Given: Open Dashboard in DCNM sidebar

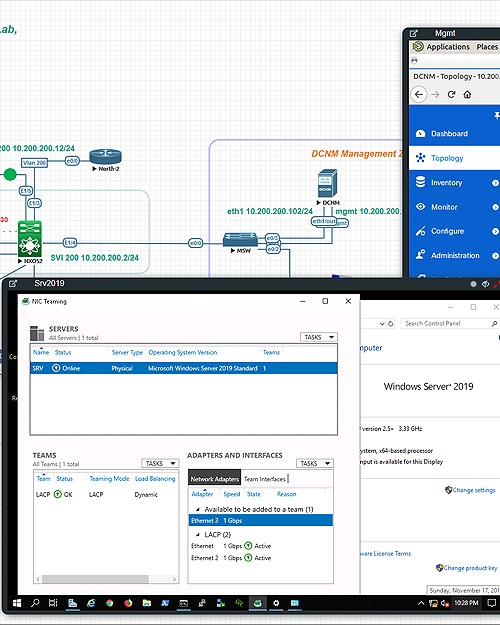Looking at the screenshot, I should tap(455, 134).
